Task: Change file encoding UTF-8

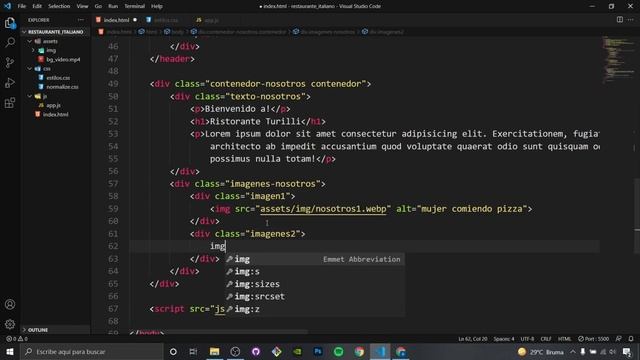Action: [x=527, y=339]
